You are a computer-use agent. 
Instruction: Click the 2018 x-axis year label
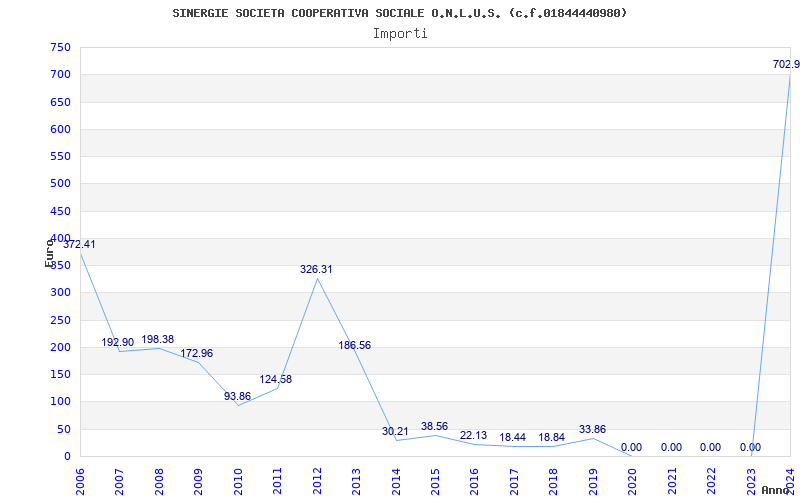point(553,481)
